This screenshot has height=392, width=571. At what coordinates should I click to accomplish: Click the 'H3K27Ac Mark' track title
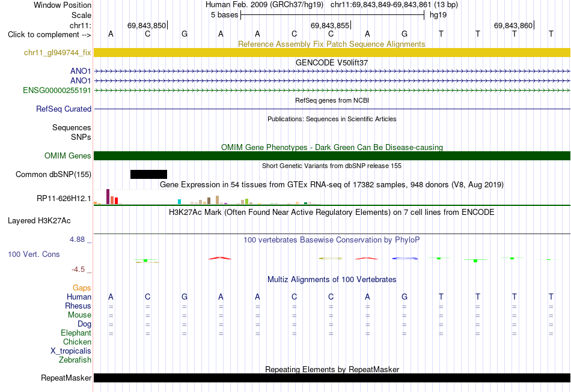[x=332, y=212]
